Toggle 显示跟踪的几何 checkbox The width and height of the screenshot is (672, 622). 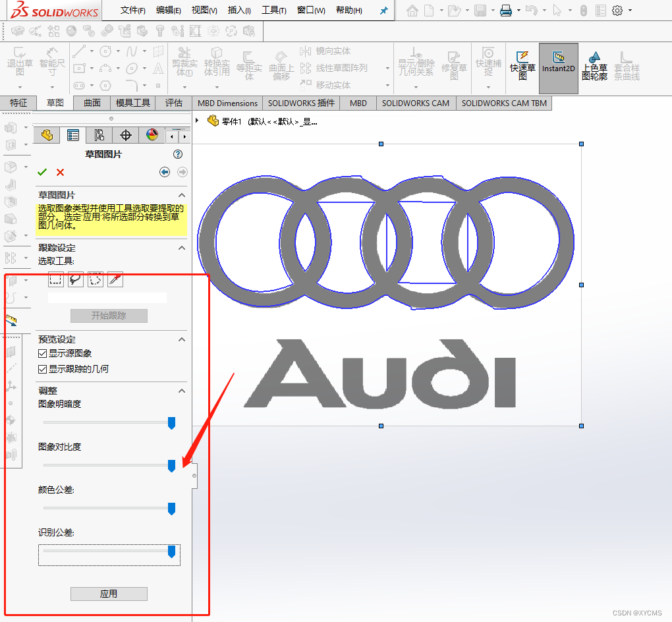42,369
